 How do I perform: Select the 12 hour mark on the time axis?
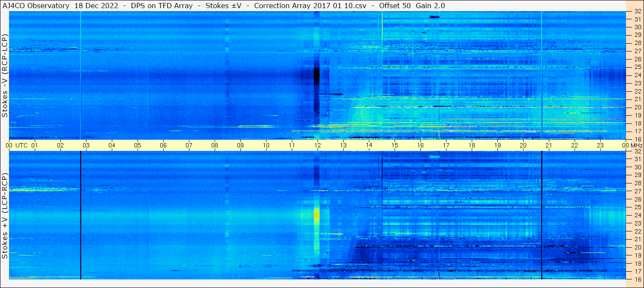(x=318, y=145)
